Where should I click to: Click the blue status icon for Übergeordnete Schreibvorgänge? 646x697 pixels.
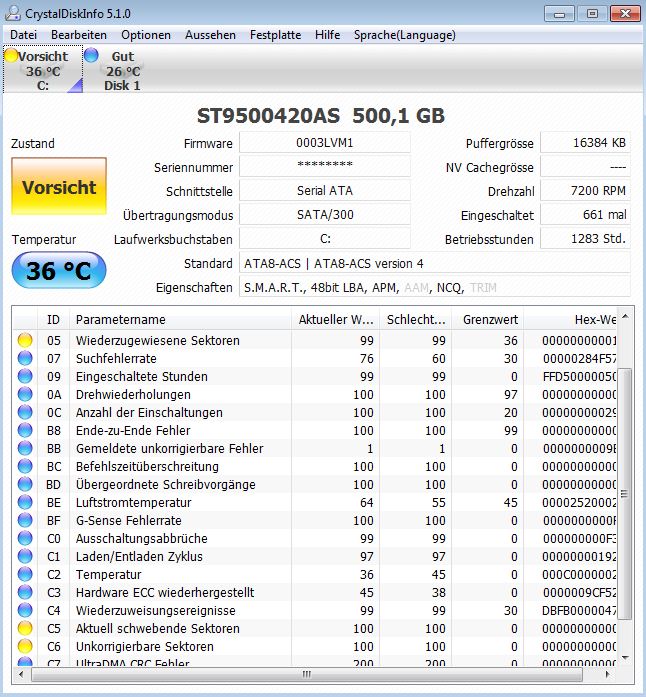tap(25, 485)
